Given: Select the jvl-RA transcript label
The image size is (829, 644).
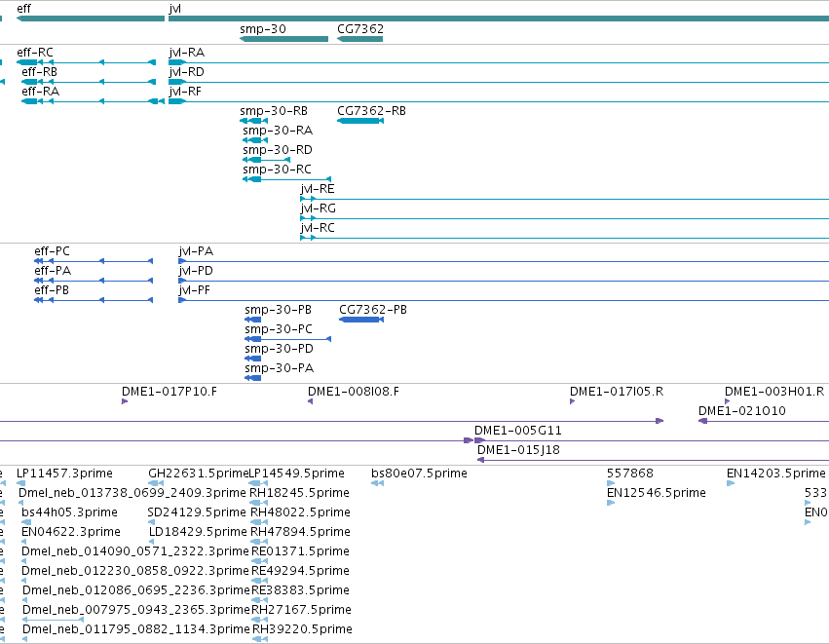Looking at the screenshot, I should coord(187,53).
